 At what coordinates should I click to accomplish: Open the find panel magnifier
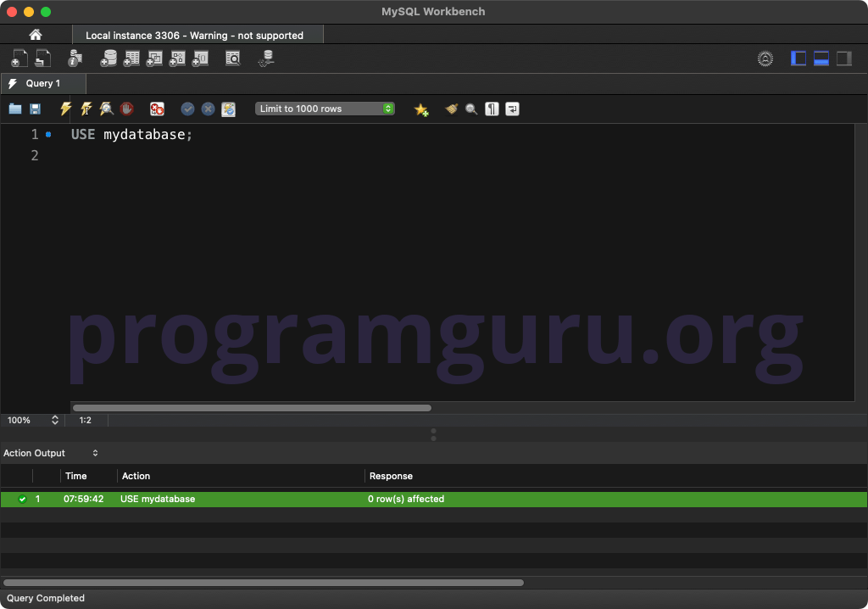pos(471,109)
